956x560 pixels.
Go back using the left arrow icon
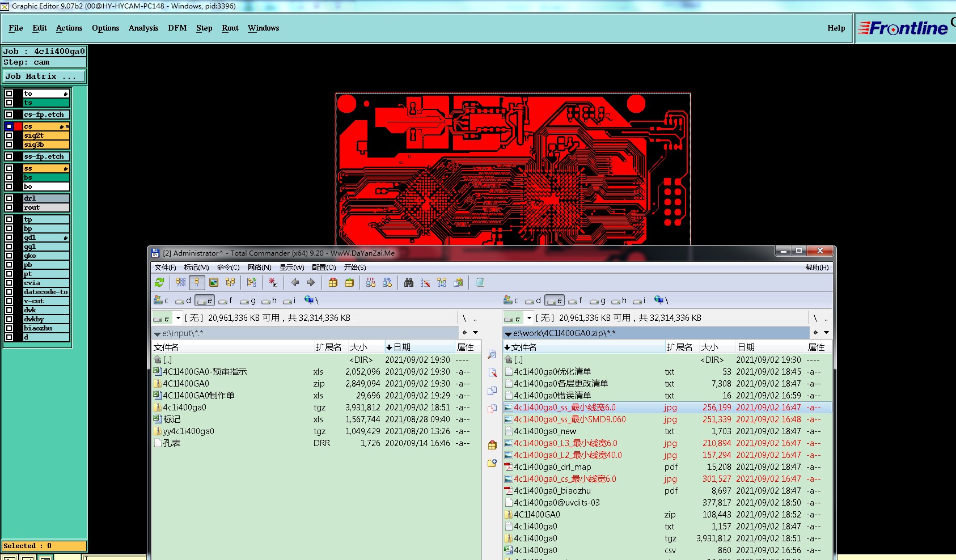(x=295, y=282)
